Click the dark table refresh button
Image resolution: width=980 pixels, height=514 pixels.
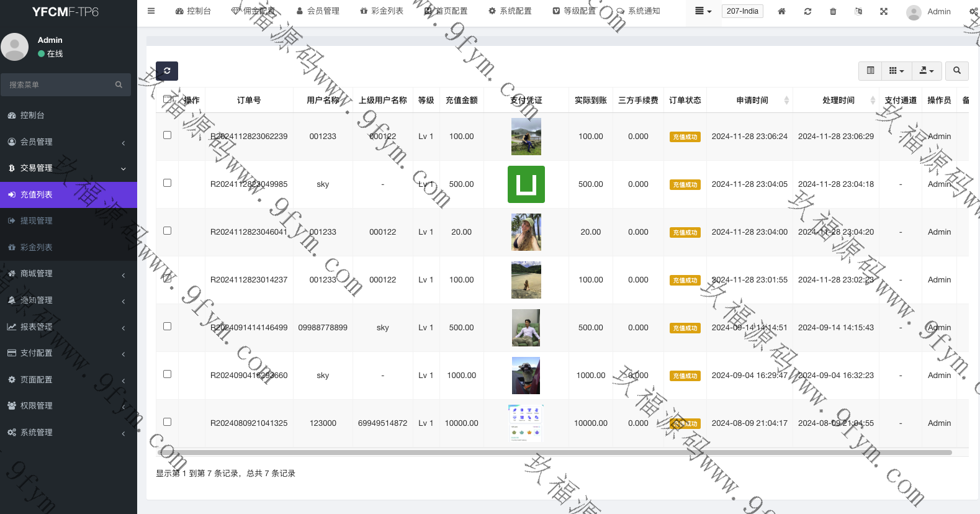(x=167, y=71)
